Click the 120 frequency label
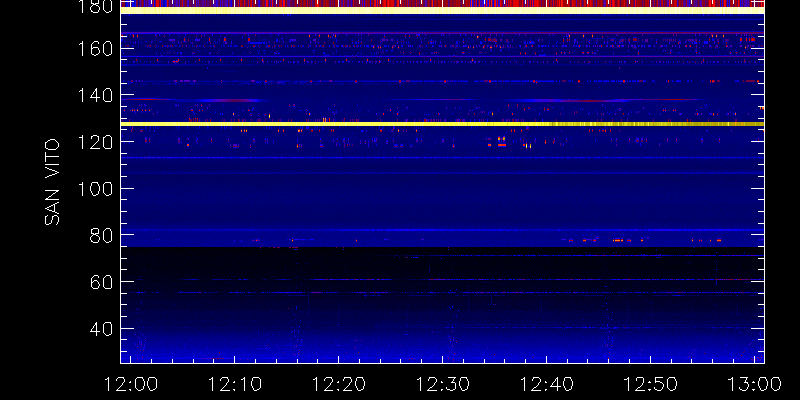This screenshot has width=800, height=400. point(95,142)
